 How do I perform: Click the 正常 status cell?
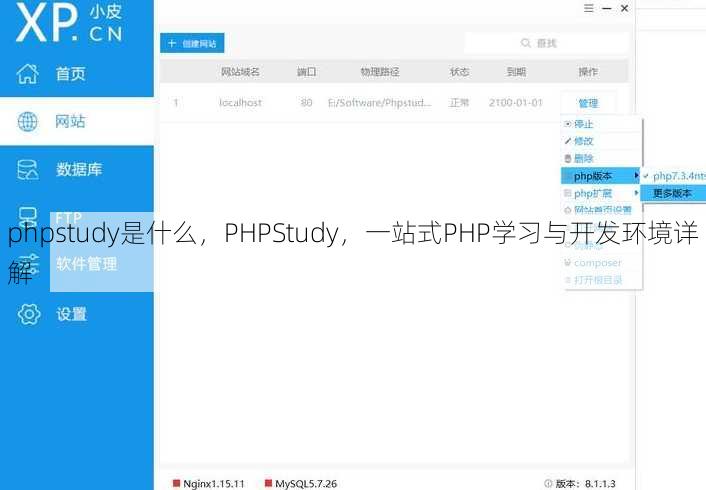(x=459, y=103)
